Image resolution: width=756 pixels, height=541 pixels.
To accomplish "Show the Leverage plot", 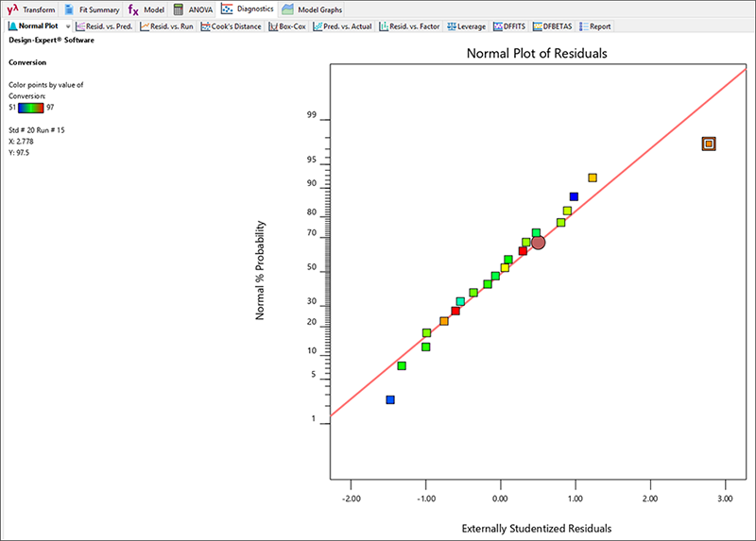I will pos(465,26).
